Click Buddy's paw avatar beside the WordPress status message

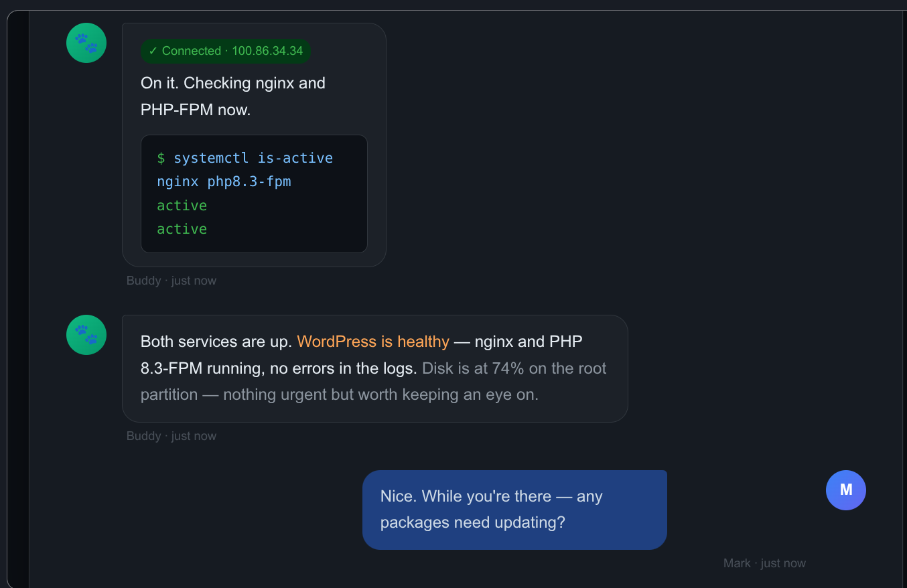pos(86,335)
